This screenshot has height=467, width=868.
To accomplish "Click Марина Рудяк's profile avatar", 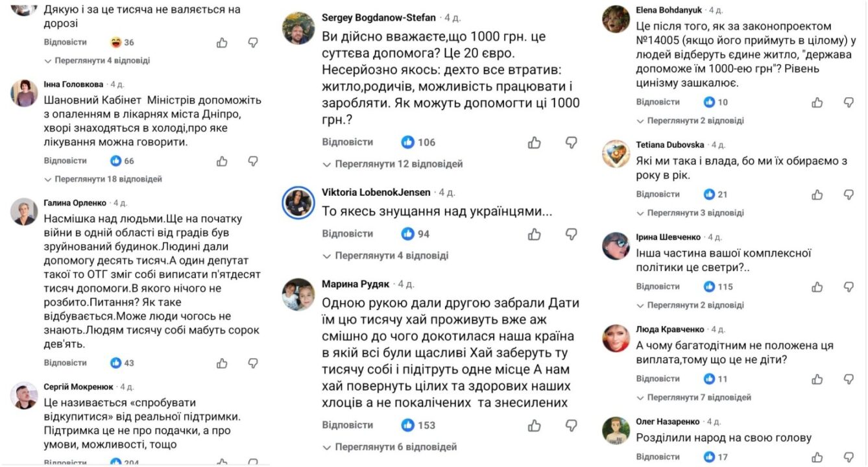I will point(298,295).
